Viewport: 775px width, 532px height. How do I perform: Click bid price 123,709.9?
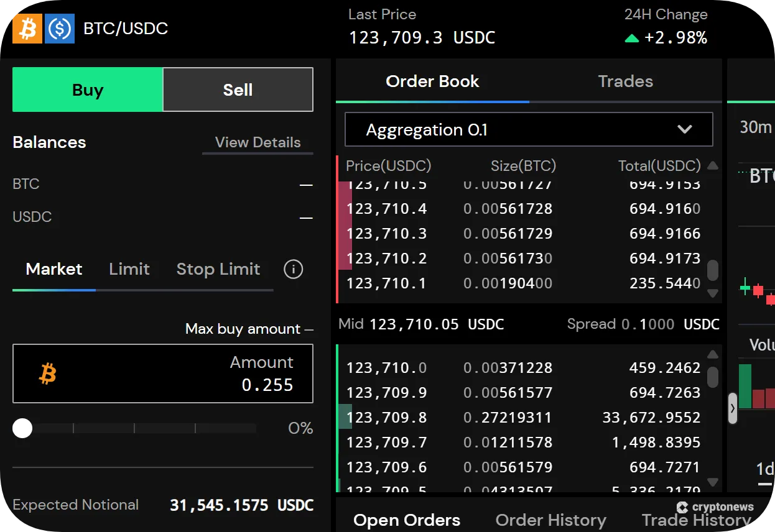386,393
